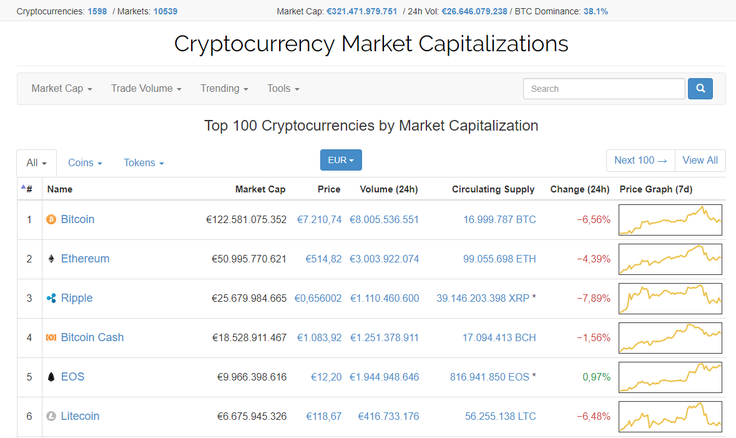The width and height of the screenshot is (736, 438).
Task: Click 24h Vol €26.646.079.238
Action: (x=475, y=11)
